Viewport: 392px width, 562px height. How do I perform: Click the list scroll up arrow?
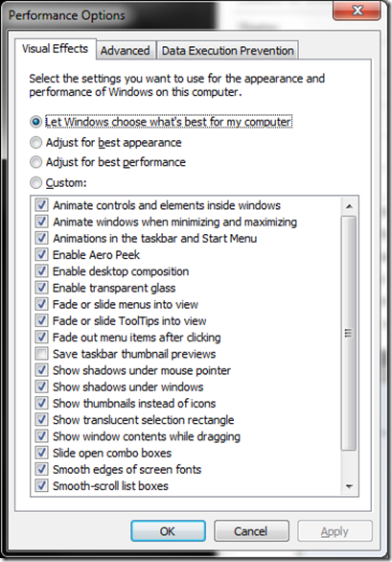(349, 206)
